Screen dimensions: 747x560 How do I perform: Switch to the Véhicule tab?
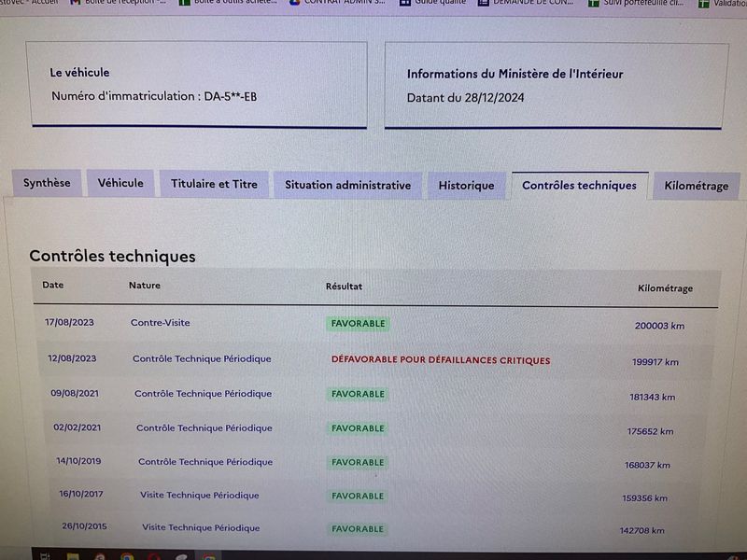tap(120, 183)
